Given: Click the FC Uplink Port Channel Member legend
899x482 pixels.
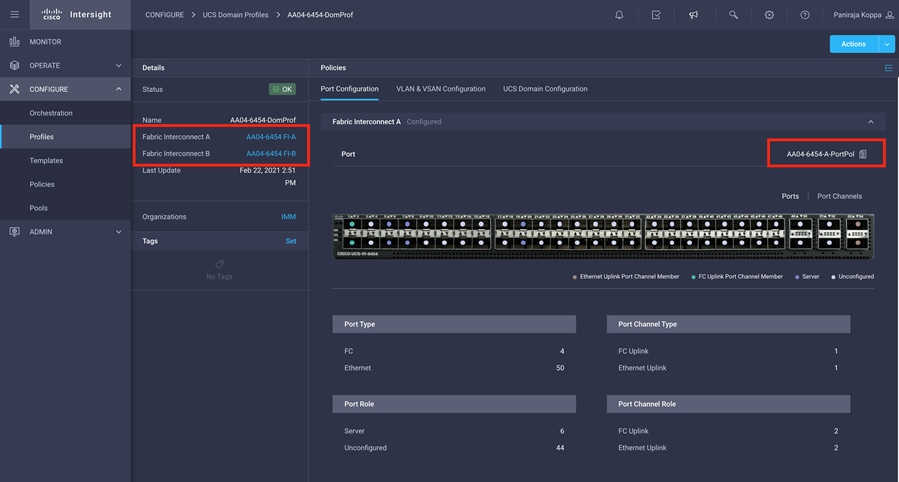Looking at the screenshot, I should tap(737, 276).
